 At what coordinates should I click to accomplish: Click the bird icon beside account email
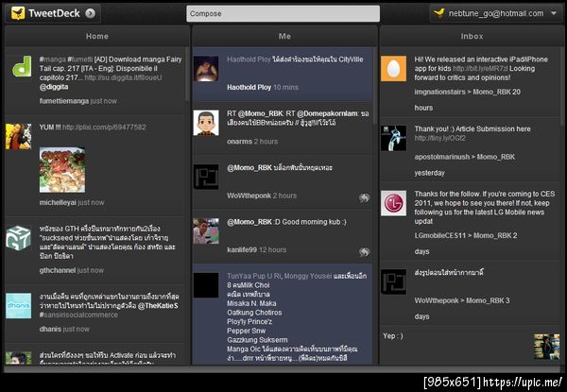(438, 13)
